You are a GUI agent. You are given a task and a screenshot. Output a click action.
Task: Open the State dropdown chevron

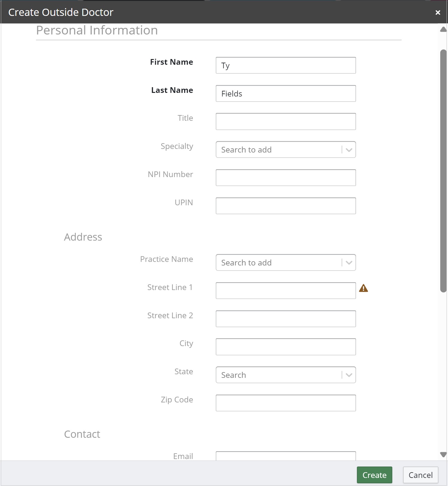click(349, 375)
